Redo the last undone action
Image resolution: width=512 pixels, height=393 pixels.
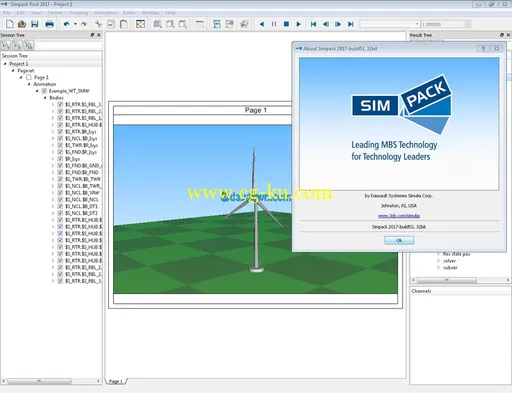[x=84, y=24]
